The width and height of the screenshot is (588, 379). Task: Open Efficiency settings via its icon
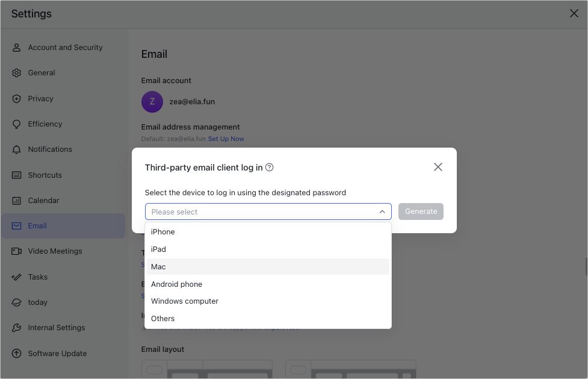(x=17, y=124)
